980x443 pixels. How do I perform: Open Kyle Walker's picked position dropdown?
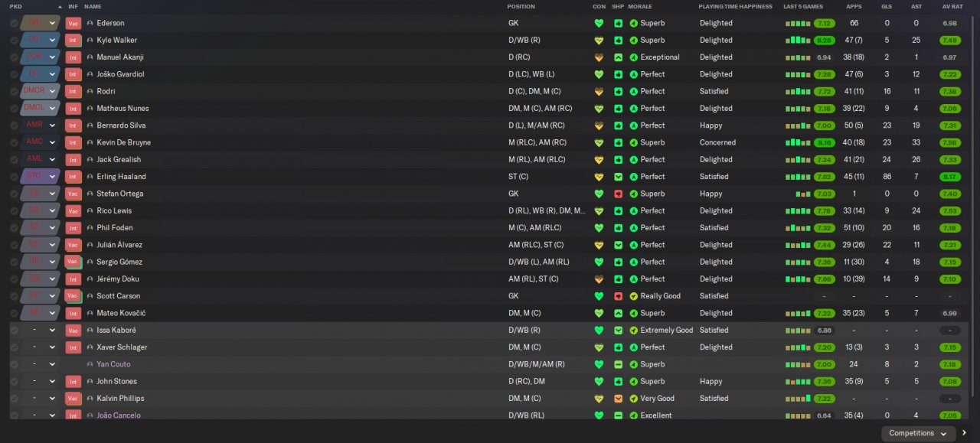coord(41,40)
